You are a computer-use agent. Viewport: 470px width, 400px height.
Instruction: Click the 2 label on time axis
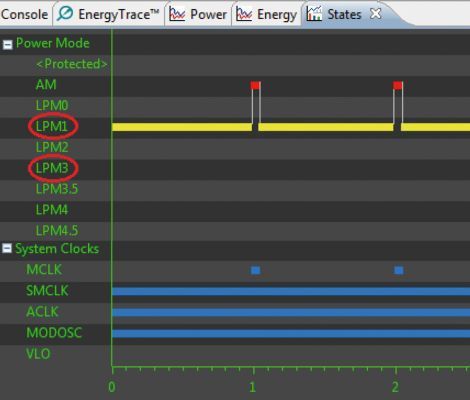click(395, 387)
